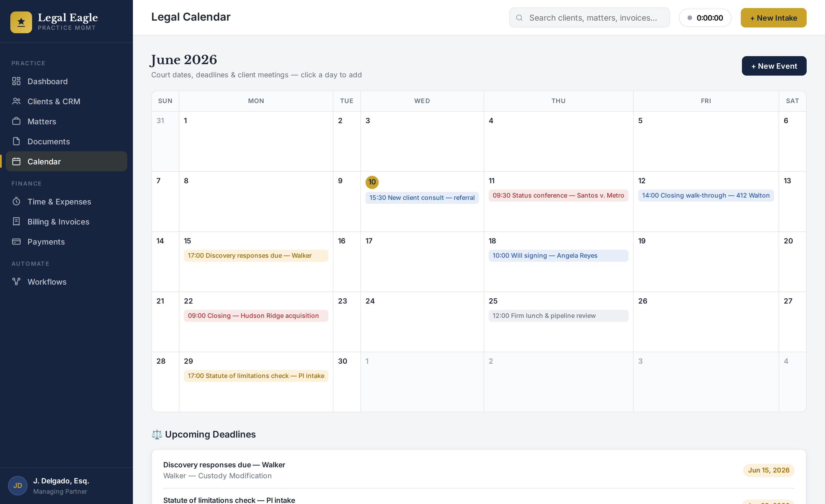The width and height of the screenshot is (825, 504).
Task: Open the Closing Hudson Ridge acquisition event
Action: coord(256,316)
